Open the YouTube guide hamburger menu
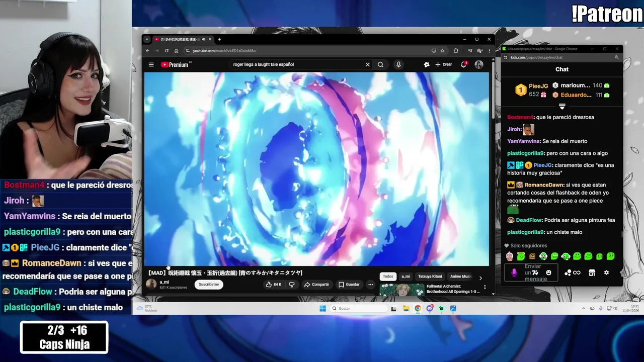 pyautogui.click(x=151, y=64)
